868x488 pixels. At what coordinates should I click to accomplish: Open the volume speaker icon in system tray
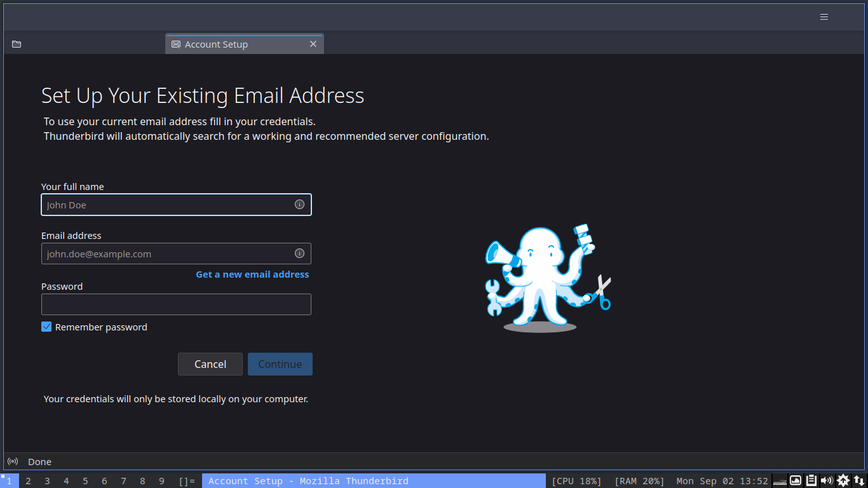pos(827,480)
